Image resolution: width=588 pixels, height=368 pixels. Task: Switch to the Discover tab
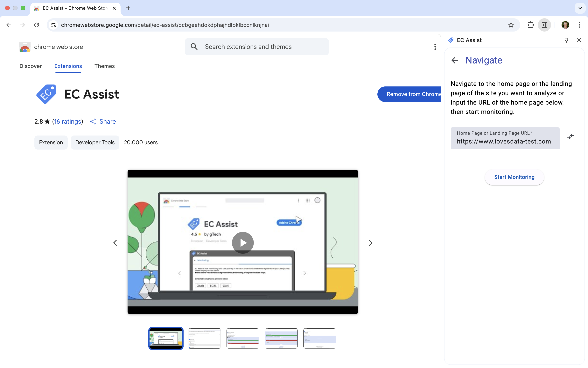point(31,66)
